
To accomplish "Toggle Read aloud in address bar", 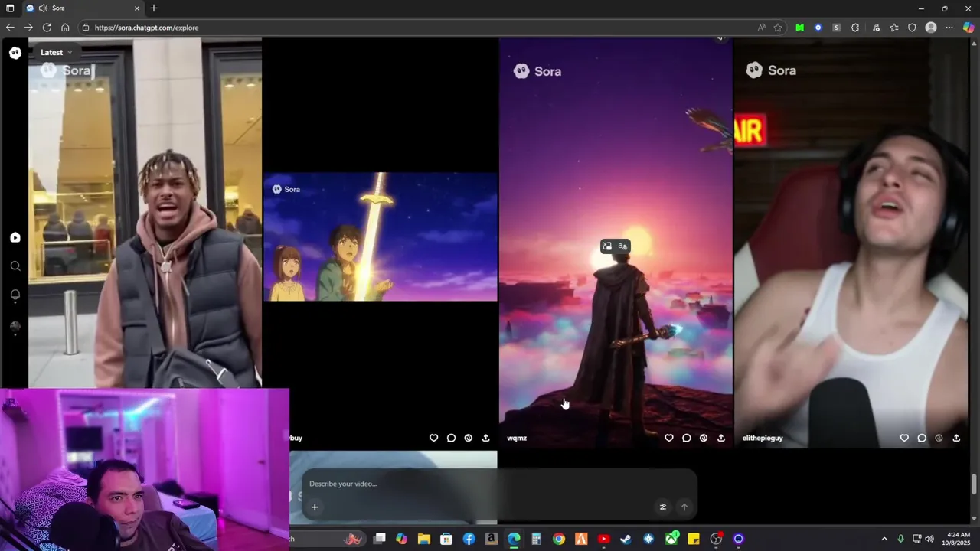I will point(762,28).
